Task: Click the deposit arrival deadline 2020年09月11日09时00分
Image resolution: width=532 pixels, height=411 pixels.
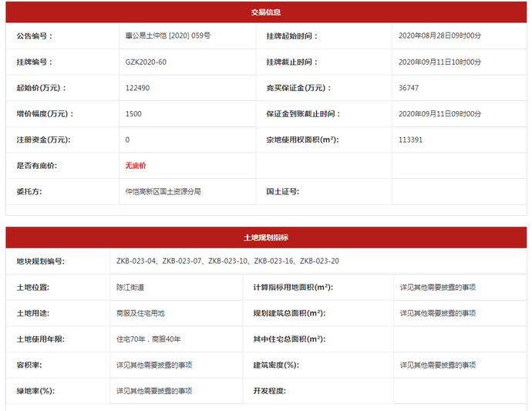Action: tap(439, 114)
